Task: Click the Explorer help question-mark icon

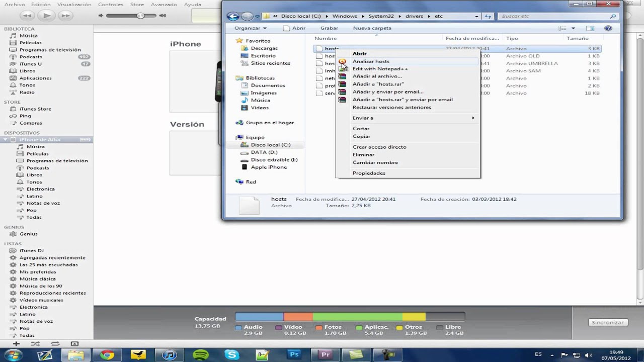Action: (x=608, y=28)
